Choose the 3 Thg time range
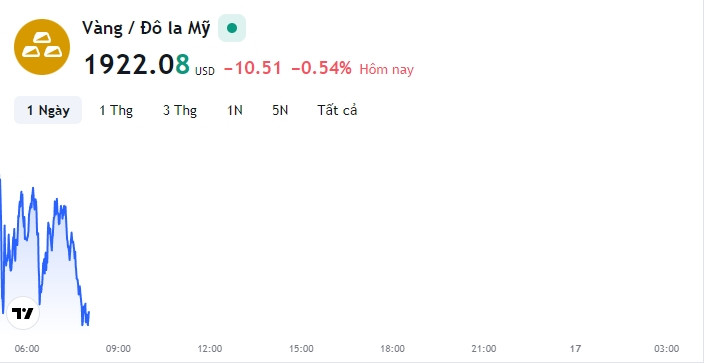Viewport: 705px width, 363px height. click(x=180, y=110)
